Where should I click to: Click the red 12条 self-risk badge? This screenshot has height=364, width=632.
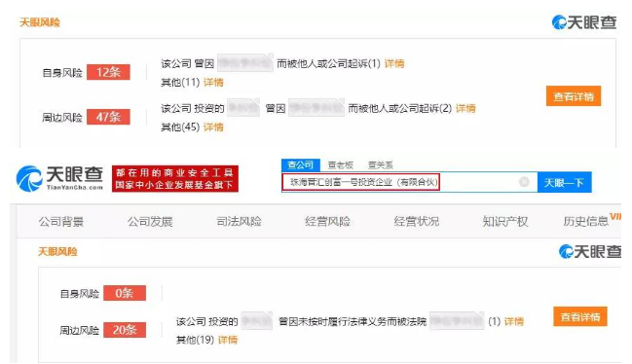click(x=108, y=72)
